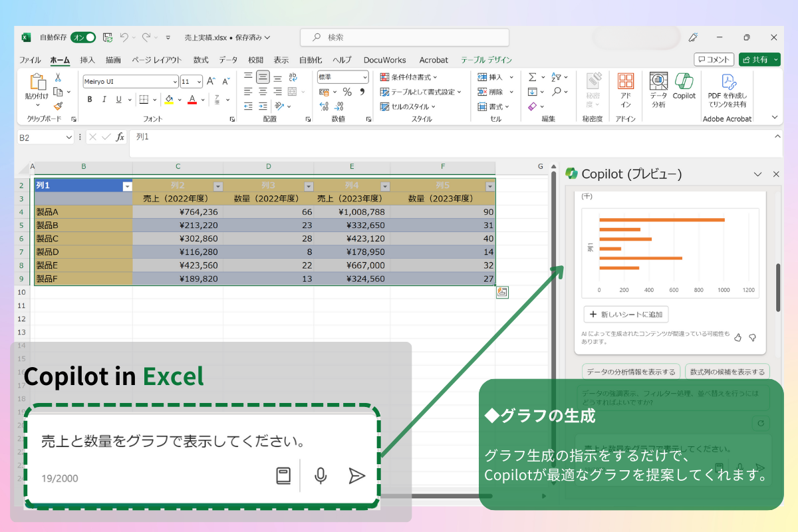The image size is (798, 532).
Task: Click the thumbs-up icon in Copilot pane
Action: (737, 337)
